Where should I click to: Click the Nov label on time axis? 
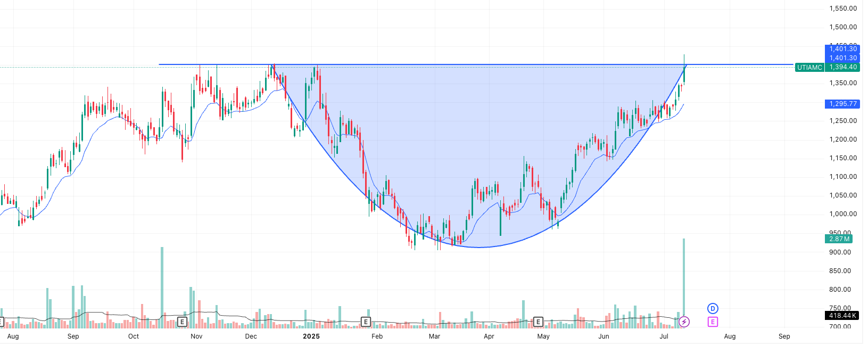click(x=196, y=336)
